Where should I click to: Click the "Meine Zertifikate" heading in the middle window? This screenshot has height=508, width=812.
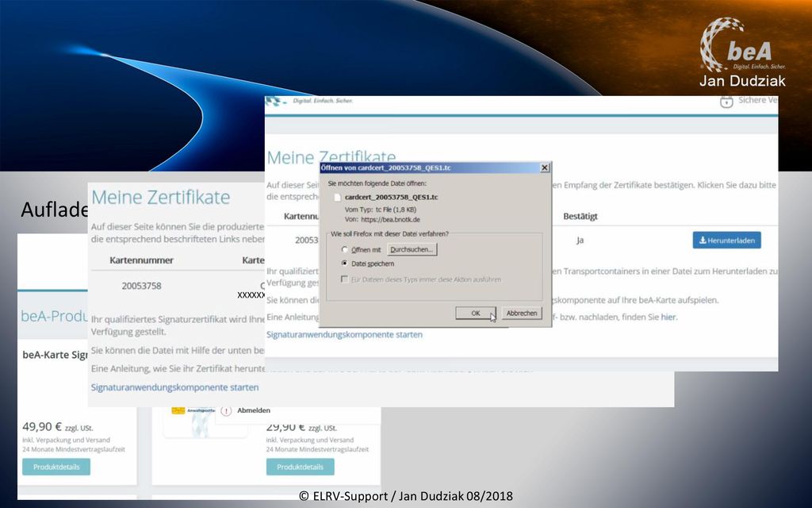[160, 198]
